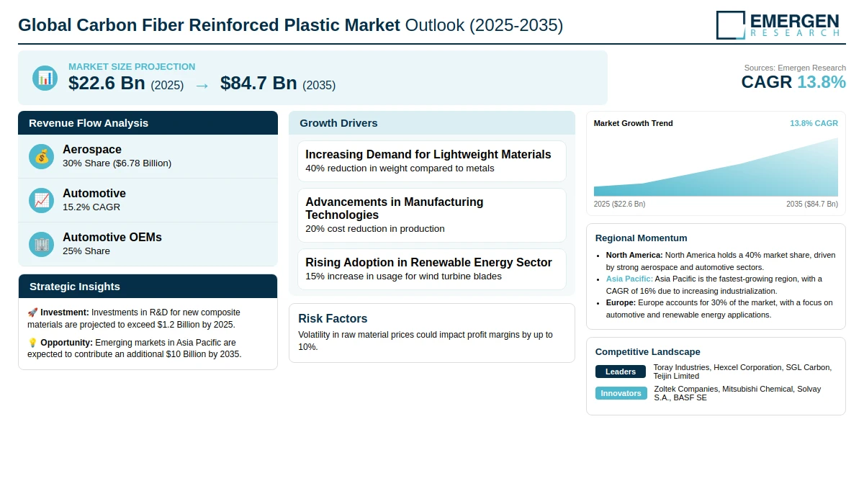Open the Advancements in Manufacturing Technologies card

pos(431,215)
